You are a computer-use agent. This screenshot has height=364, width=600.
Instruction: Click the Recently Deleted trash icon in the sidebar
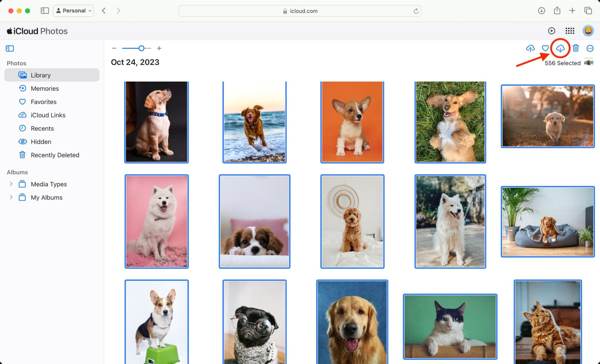coord(23,155)
